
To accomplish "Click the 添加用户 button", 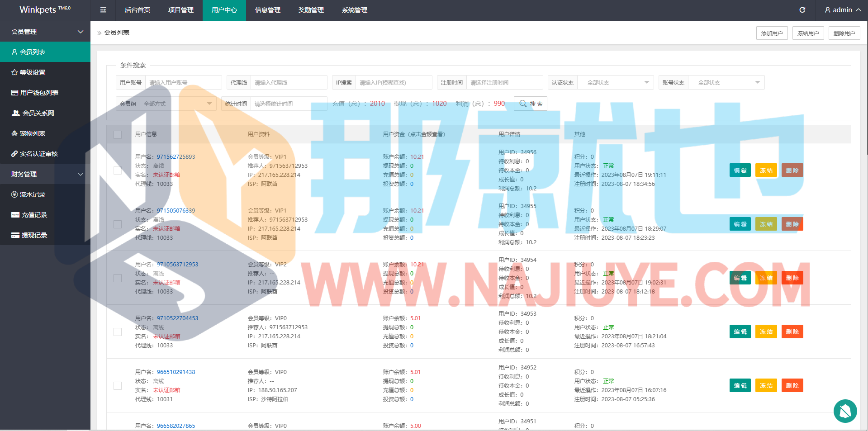I will pos(772,33).
